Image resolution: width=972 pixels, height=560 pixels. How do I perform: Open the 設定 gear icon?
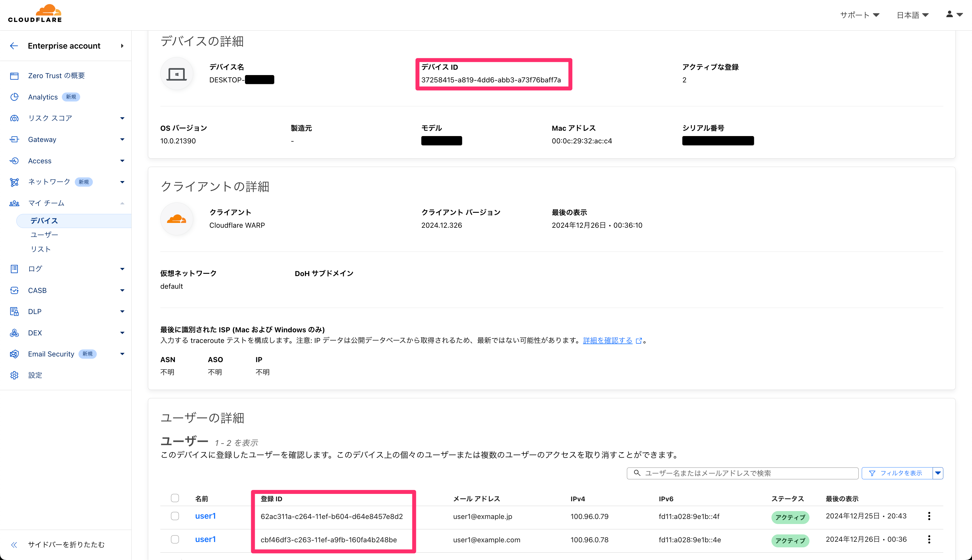14,375
